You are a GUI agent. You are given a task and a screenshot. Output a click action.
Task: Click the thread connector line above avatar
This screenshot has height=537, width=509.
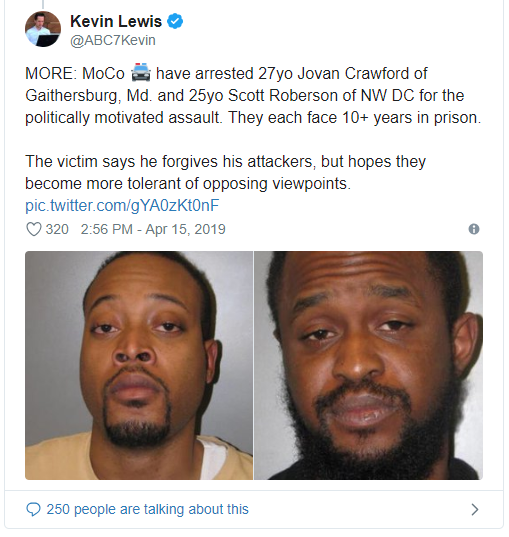(x=43, y=4)
